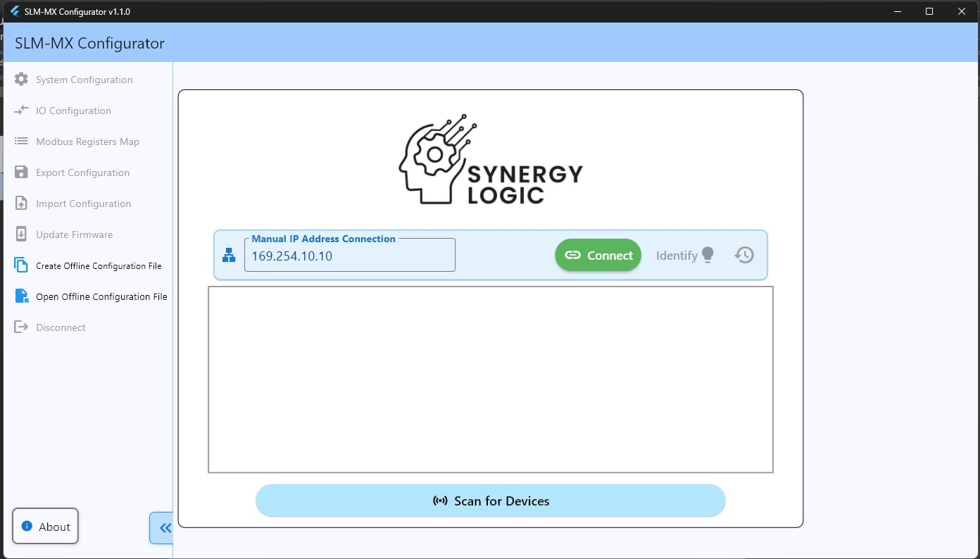Click the Identify lightbulb icon
The image size is (980, 559).
click(x=708, y=255)
